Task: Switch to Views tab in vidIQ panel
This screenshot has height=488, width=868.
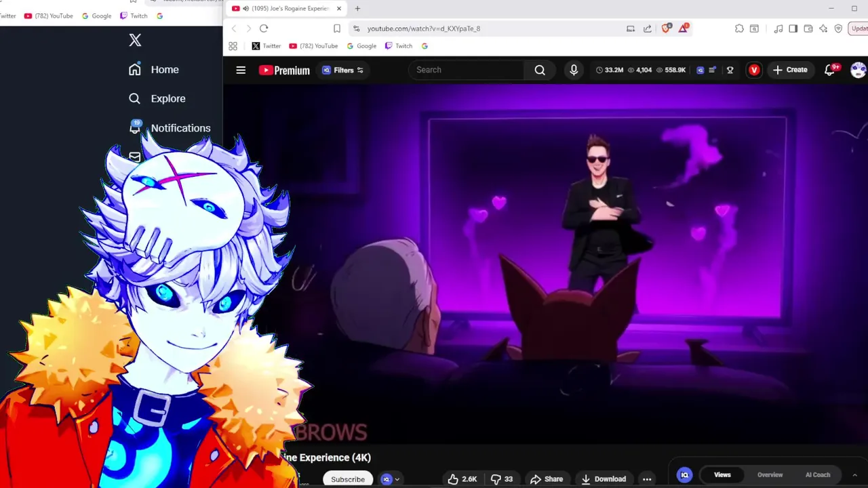Action: pos(722,475)
